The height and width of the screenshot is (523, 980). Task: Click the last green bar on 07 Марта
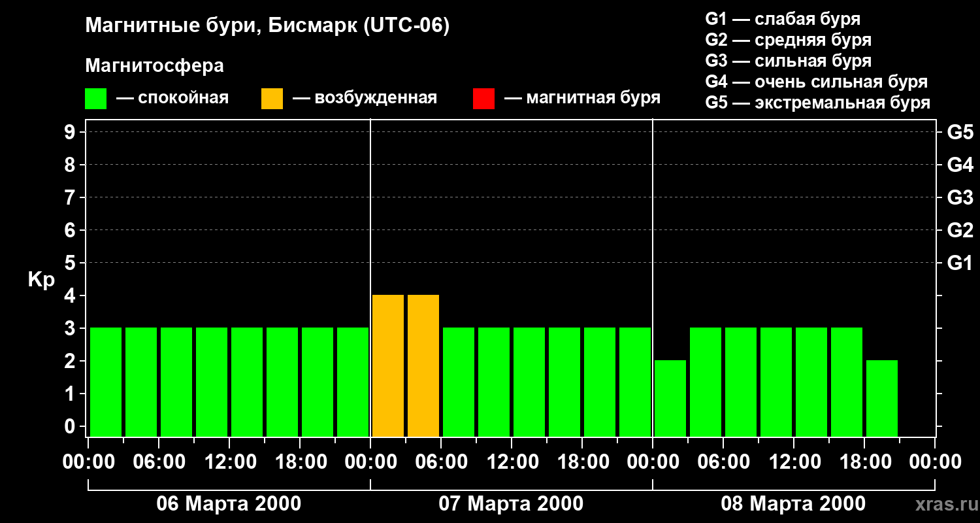pyautogui.click(x=635, y=382)
